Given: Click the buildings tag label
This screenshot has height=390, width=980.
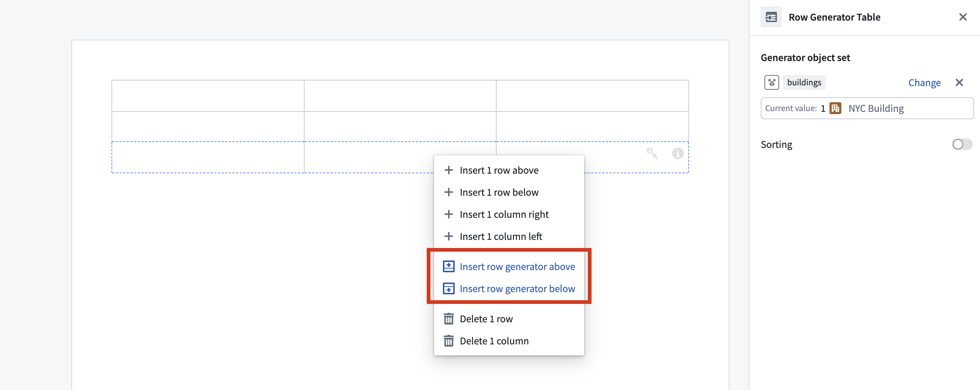Looking at the screenshot, I should click(804, 82).
